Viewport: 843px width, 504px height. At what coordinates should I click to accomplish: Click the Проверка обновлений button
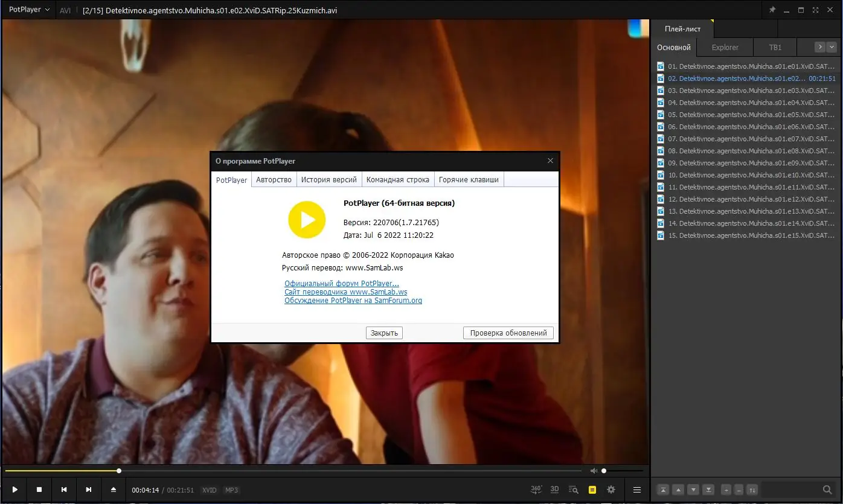point(508,333)
